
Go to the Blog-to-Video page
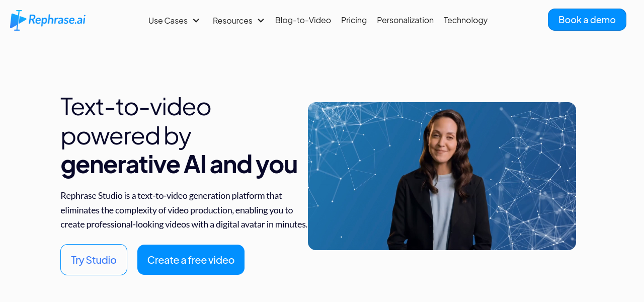coord(303,20)
